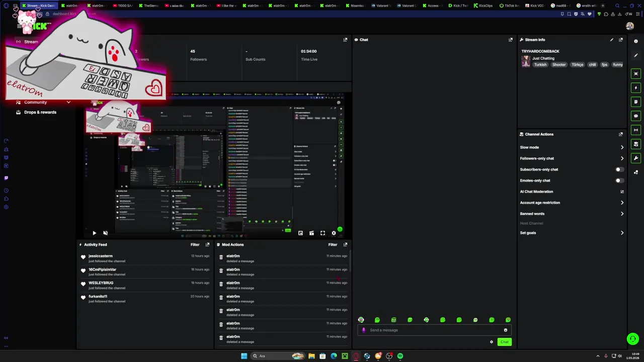Open the Windows Start menu
The width and height of the screenshot is (644, 362).
pyautogui.click(x=244, y=356)
